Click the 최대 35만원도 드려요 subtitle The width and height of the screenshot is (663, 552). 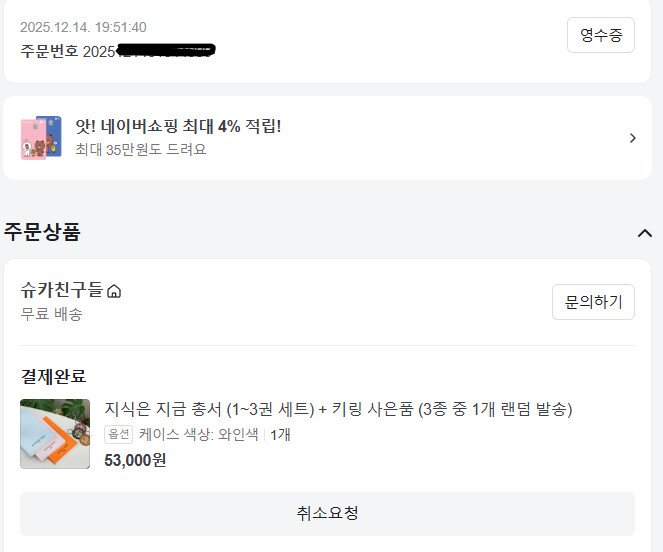tap(141, 150)
